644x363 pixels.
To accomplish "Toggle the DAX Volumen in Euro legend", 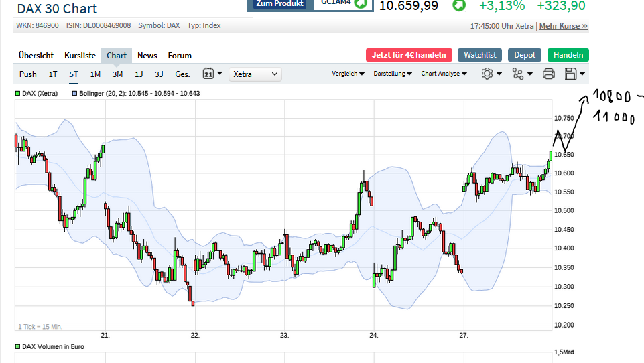I will click(x=18, y=346).
